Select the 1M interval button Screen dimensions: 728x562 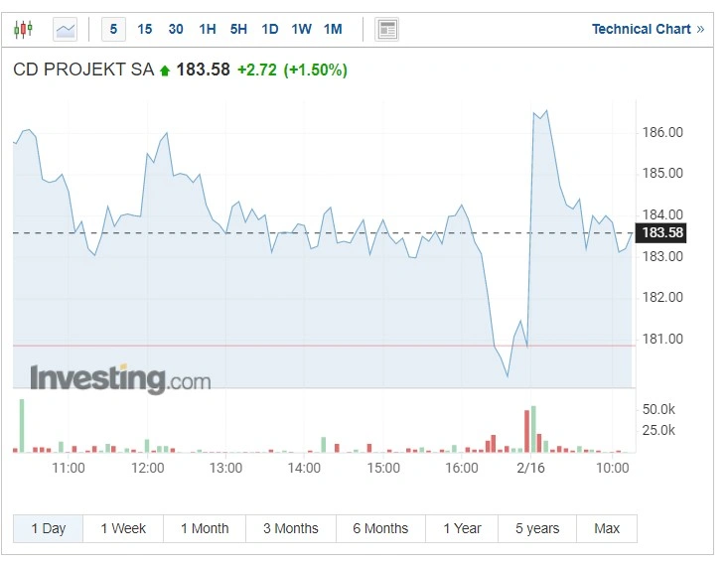(x=333, y=29)
